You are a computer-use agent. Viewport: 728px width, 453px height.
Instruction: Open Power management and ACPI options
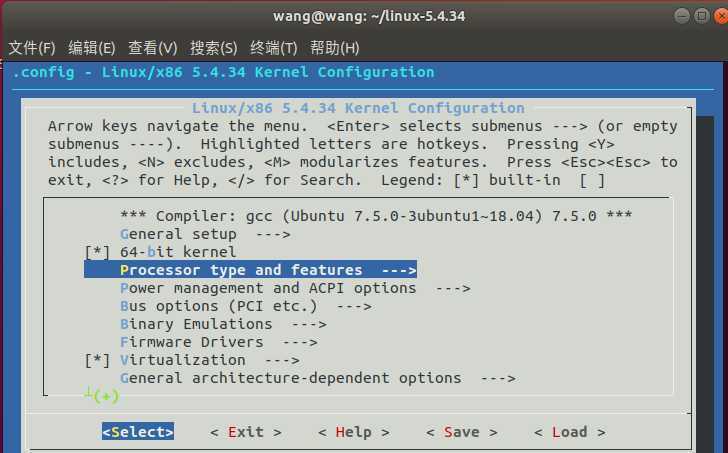[295, 288]
